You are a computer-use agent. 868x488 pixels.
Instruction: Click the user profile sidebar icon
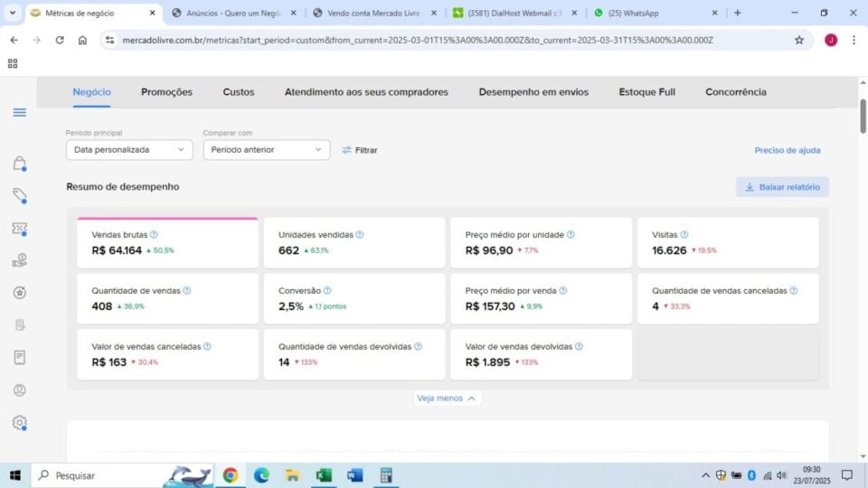[x=19, y=390]
